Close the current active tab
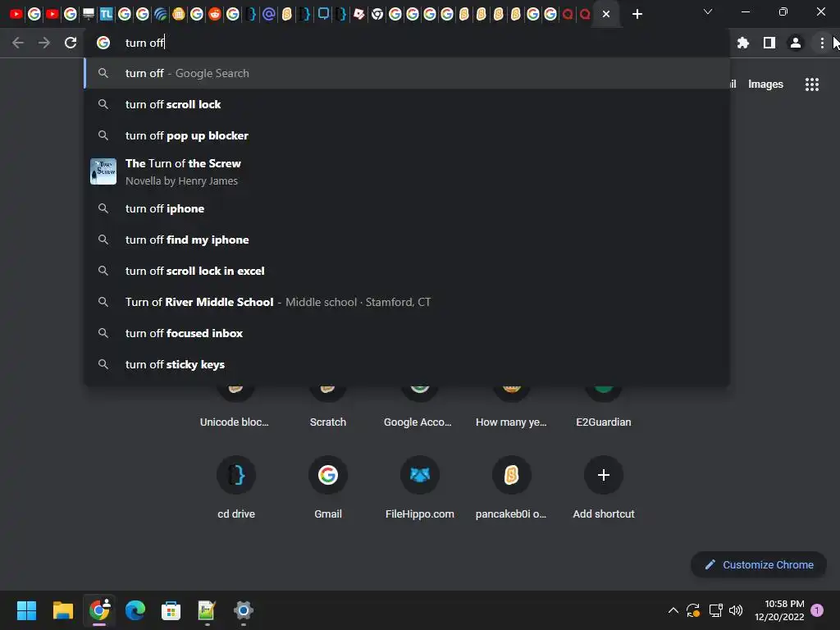 (x=606, y=14)
